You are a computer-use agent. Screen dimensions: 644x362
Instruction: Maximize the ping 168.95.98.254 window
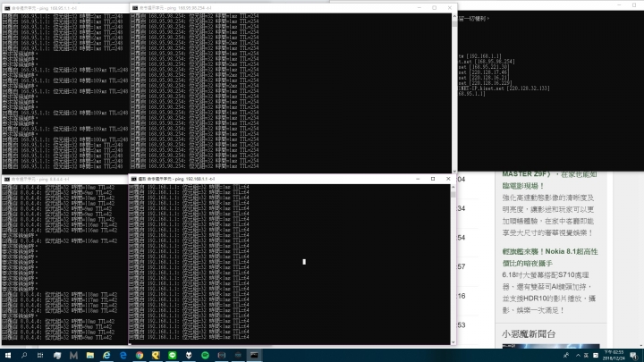click(x=434, y=8)
